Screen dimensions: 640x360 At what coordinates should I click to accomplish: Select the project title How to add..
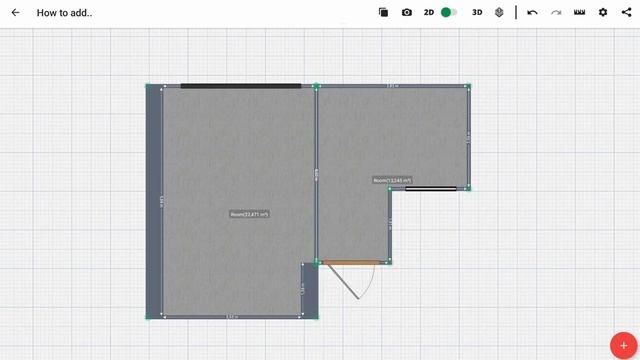(x=64, y=13)
